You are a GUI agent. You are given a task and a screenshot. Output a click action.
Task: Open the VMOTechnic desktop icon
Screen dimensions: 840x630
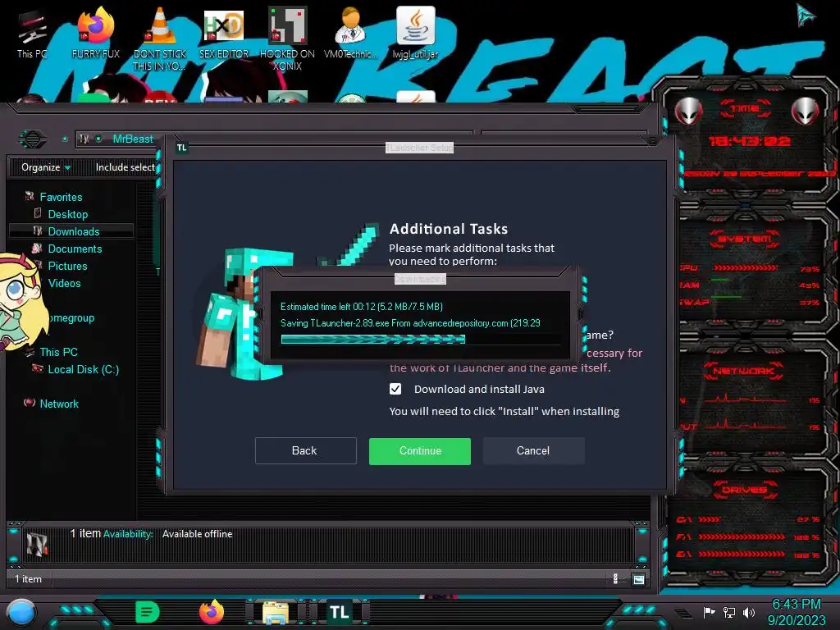coord(351,33)
